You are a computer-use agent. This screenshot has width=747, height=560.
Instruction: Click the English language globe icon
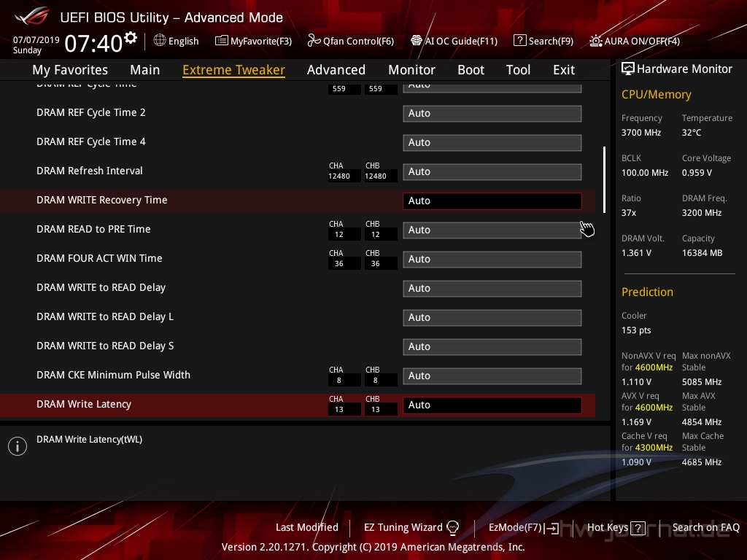coord(160,41)
